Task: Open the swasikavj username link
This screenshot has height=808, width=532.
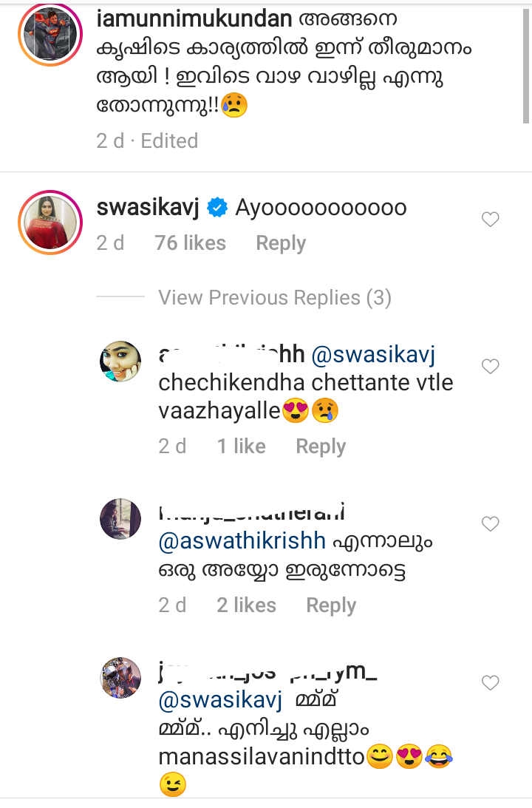Action: point(148,208)
